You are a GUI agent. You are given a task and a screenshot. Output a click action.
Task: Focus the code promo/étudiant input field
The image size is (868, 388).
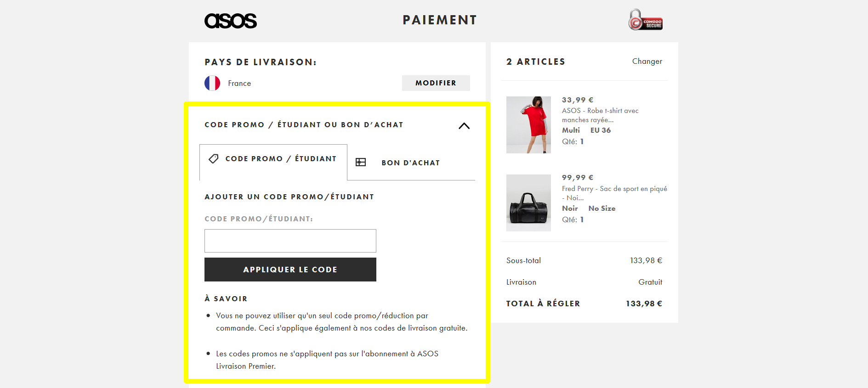pyautogui.click(x=290, y=241)
